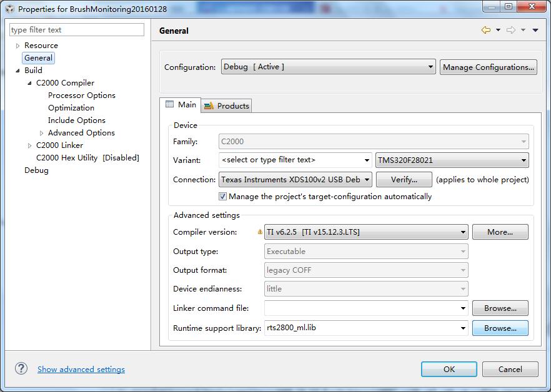
Task: Minimize the Properties window
Action: pyautogui.click(x=492, y=6)
